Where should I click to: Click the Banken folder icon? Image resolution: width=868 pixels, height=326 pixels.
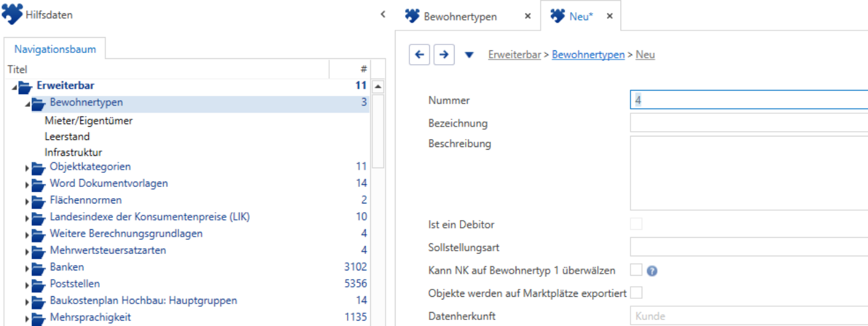pyautogui.click(x=38, y=268)
